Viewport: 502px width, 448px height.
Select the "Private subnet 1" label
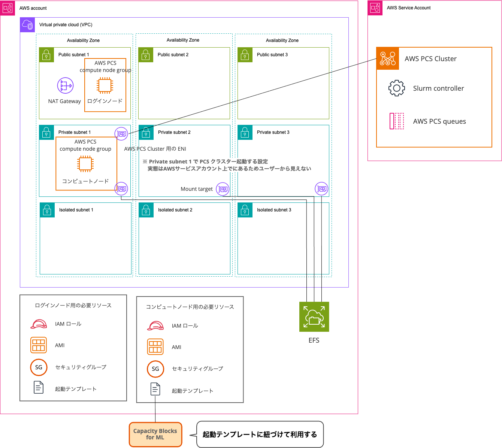click(x=75, y=132)
